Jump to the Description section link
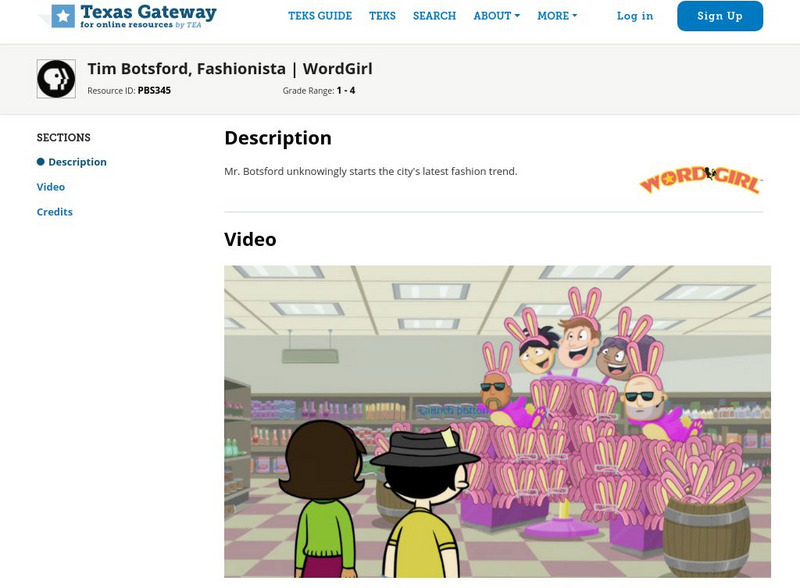Screen dimensions: 800x588 [77, 162]
